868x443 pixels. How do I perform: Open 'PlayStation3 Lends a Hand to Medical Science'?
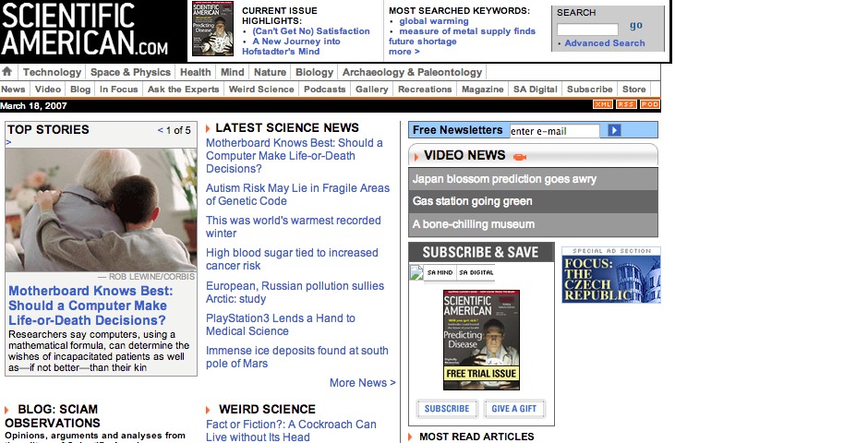[x=281, y=325]
